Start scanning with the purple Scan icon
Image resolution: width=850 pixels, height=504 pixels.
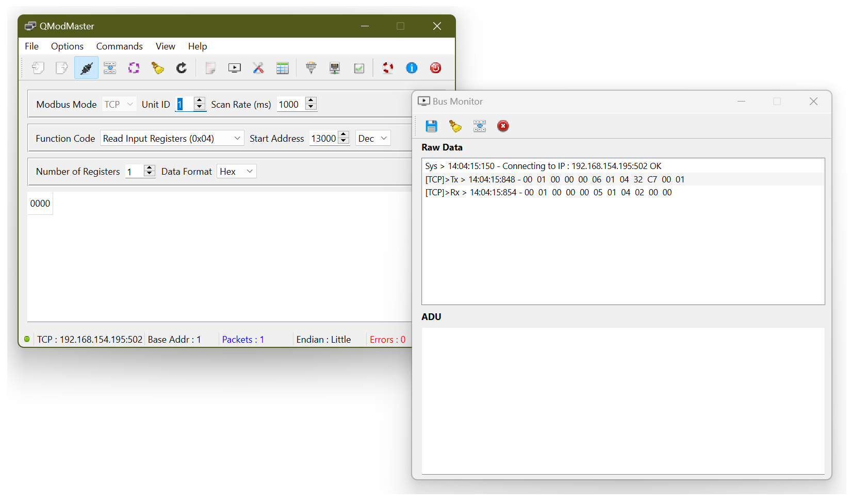click(134, 68)
